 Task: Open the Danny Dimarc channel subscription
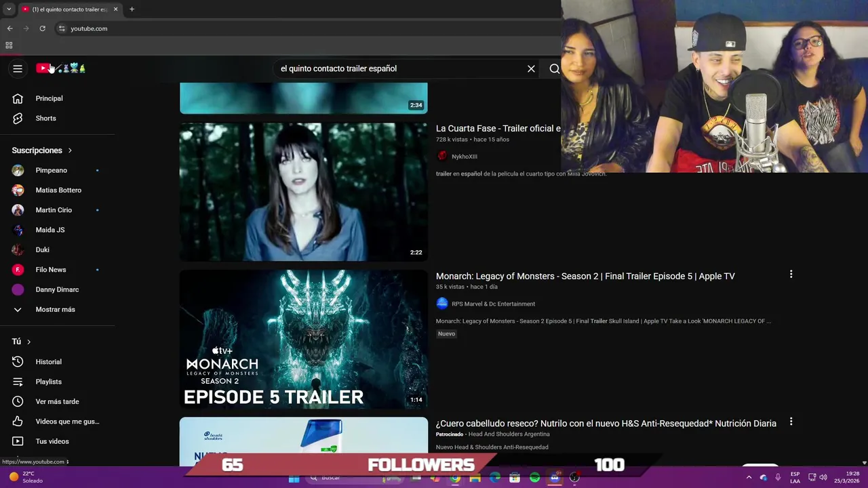pos(58,289)
